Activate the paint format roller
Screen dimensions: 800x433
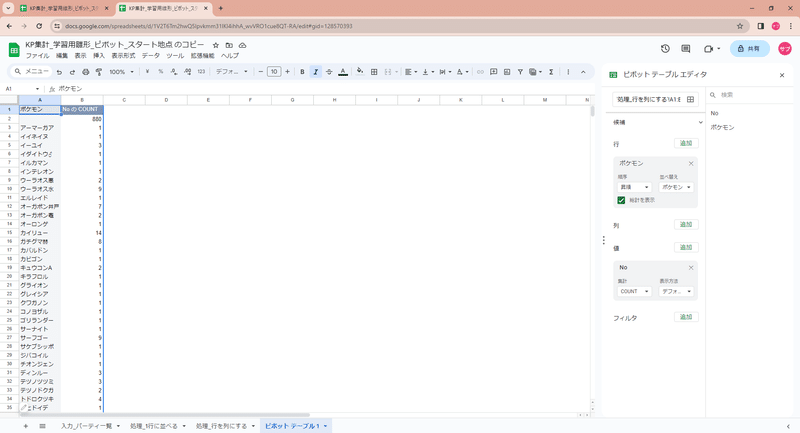pyautogui.click(x=99, y=72)
